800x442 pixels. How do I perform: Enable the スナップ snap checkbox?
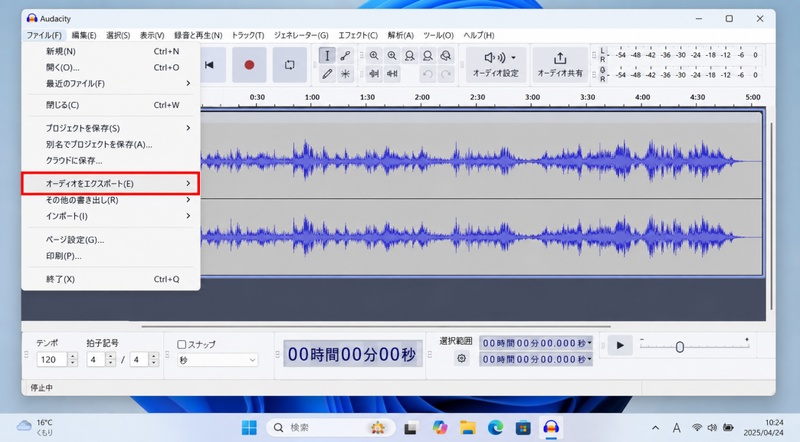click(181, 345)
